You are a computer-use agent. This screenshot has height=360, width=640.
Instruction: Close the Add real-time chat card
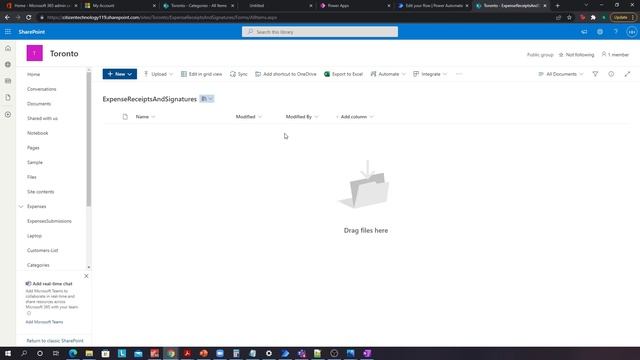[86, 276]
